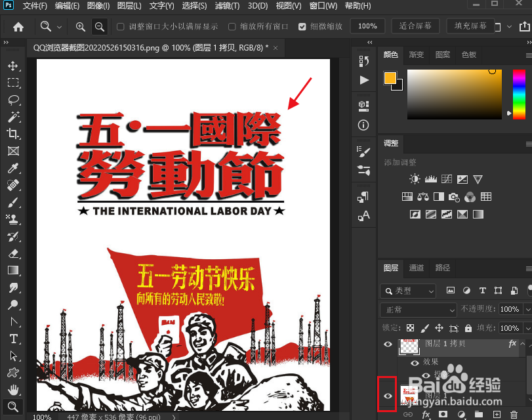Pick a hue on the rainbow color slider
Screen dimensions: 532x420
518,92
